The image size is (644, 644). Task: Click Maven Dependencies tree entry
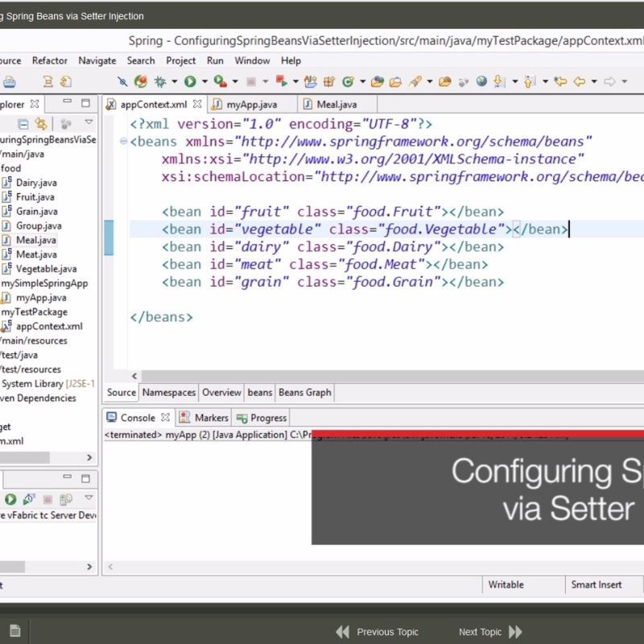coord(38,398)
